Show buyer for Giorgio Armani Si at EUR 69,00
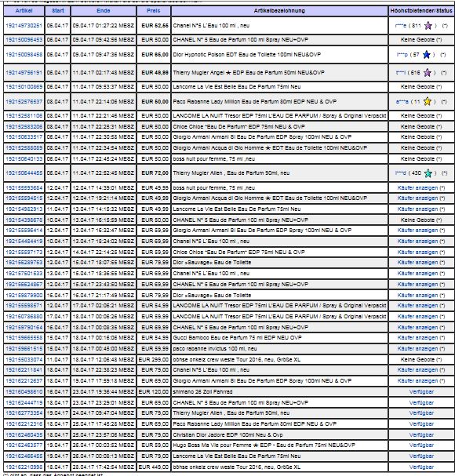Viewport: 455px width, 476px height. [417, 380]
